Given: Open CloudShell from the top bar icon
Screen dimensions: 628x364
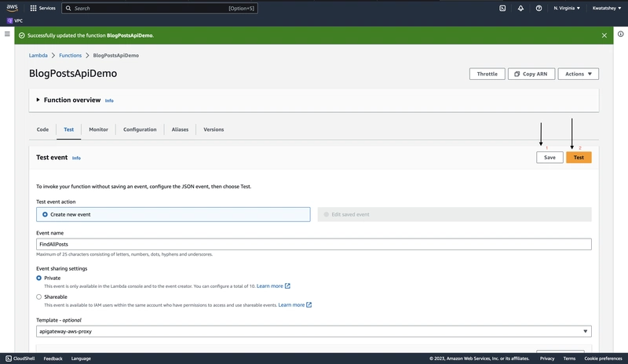Looking at the screenshot, I should coord(502,8).
